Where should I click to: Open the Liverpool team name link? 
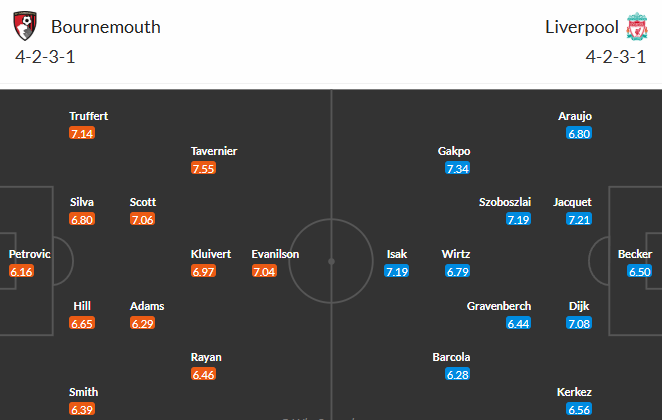581,27
